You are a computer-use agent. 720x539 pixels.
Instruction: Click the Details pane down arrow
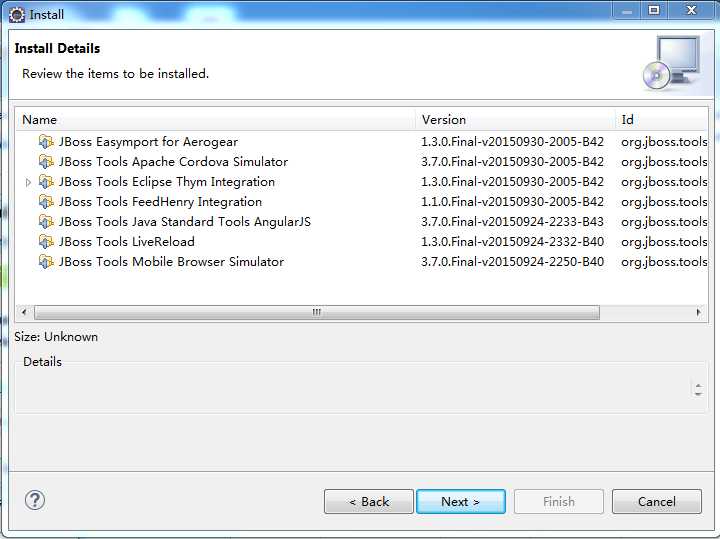pos(698,393)
